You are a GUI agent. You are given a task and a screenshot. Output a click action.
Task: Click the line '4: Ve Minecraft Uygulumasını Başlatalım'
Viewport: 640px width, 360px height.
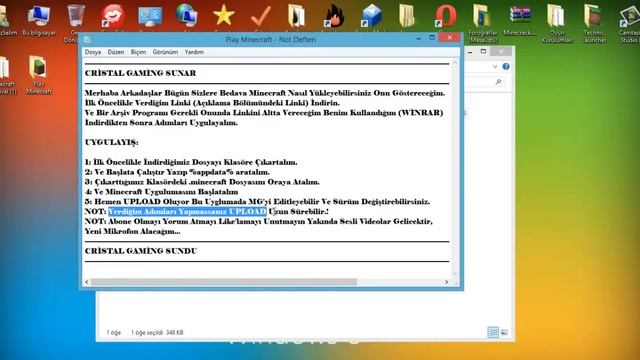(x=161, y=191)
